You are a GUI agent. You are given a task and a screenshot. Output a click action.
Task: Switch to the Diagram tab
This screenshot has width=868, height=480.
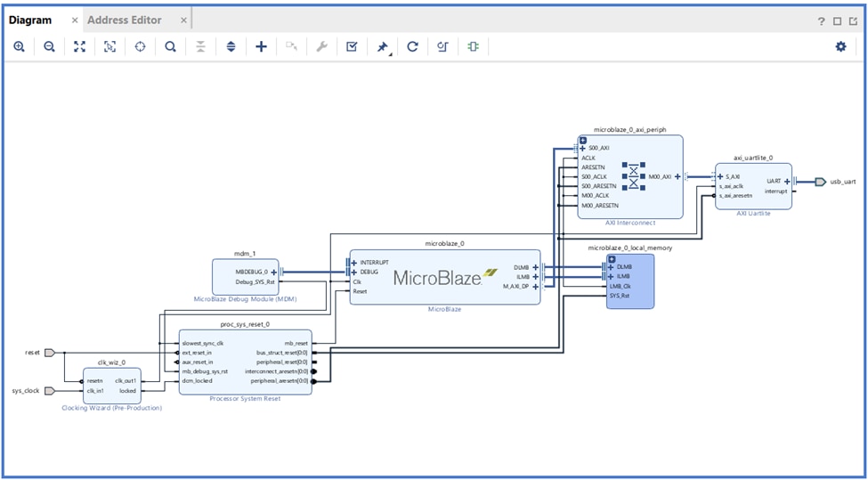coord(30,20)
